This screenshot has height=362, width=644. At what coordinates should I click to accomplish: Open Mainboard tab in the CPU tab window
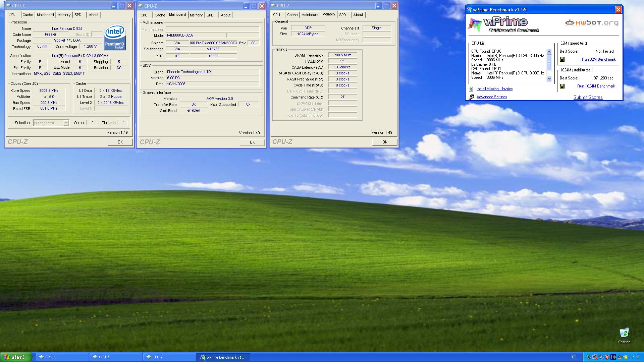[x=45, y=15]
